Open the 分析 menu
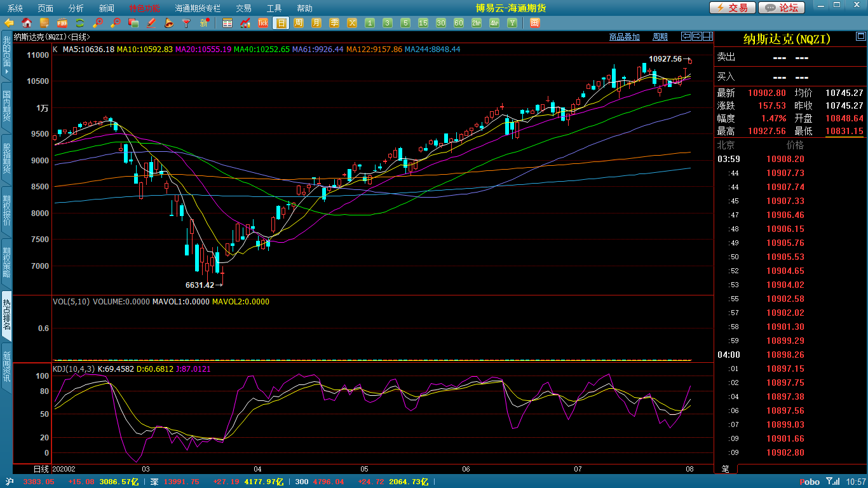868x488 pixels. click(76, 8)
